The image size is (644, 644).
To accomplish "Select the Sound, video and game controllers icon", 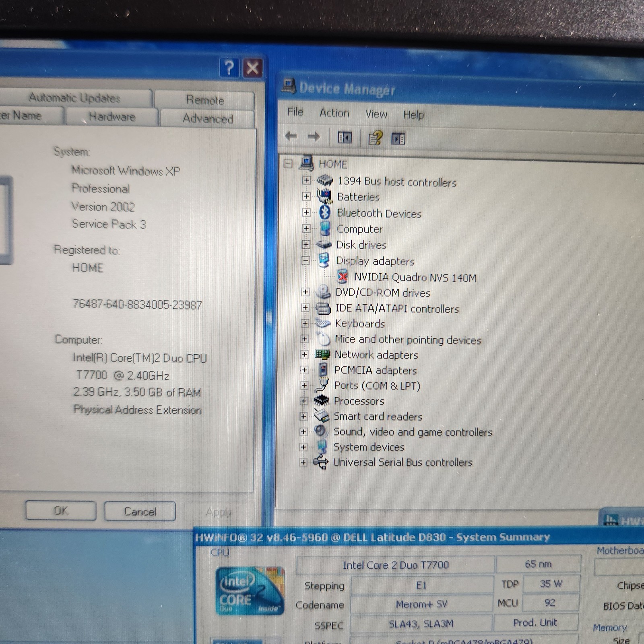I will (321, 431).
